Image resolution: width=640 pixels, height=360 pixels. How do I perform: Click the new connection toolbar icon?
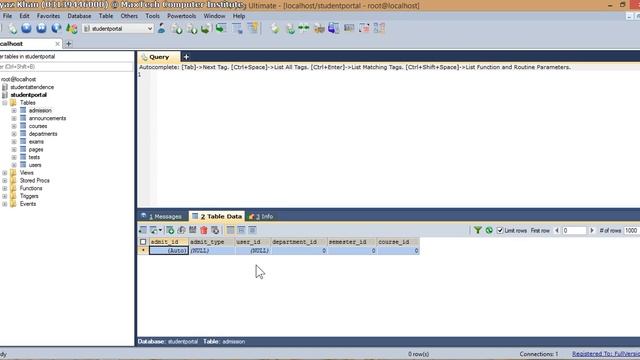[x=13, y=29]
